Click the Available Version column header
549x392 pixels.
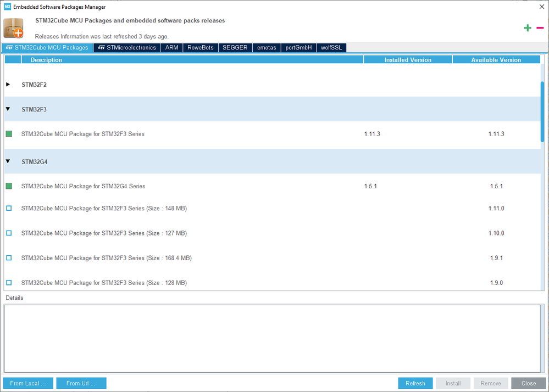496,60
